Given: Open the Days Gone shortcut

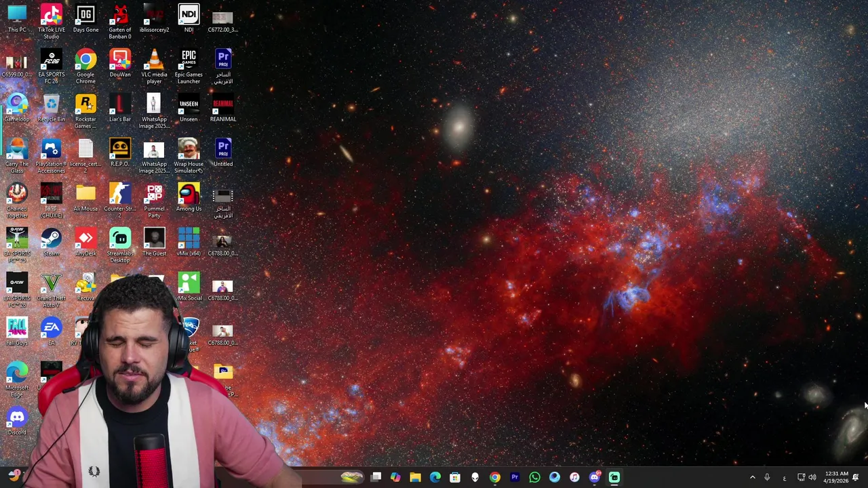Looking at the screenshot, I should (x=85, y=18).
